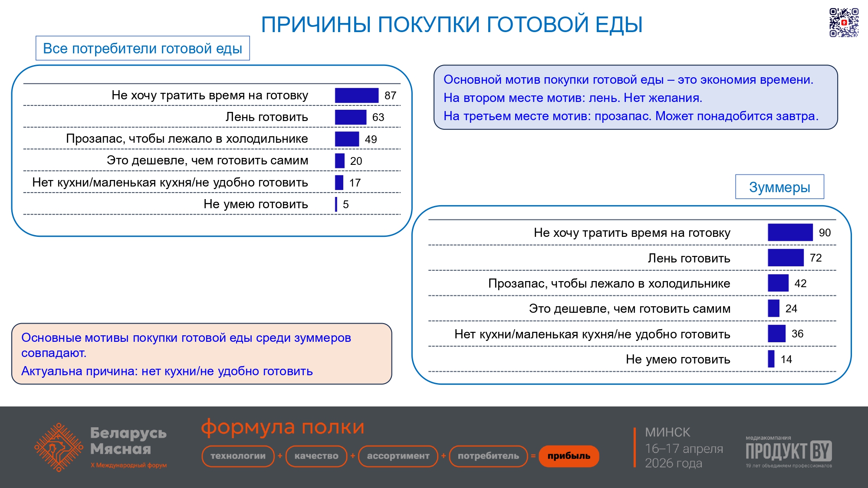
Task: Click the value 5 next to 'Не умею готовить'
Action: click(x=346, y=204)
